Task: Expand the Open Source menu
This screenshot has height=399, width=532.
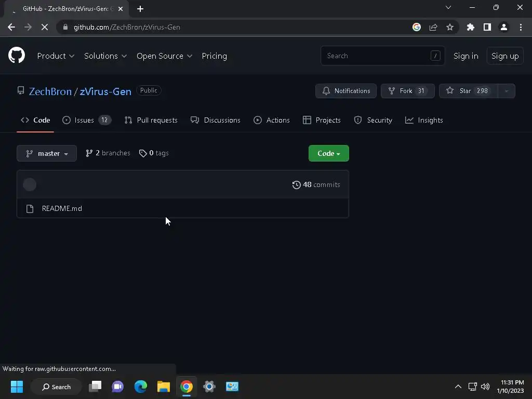Action: click(x=164, y=56)
